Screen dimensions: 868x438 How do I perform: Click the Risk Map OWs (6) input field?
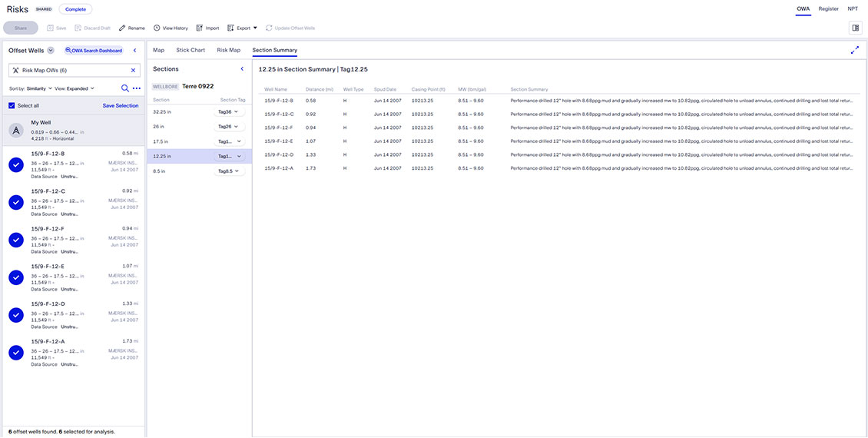point(75,71)
